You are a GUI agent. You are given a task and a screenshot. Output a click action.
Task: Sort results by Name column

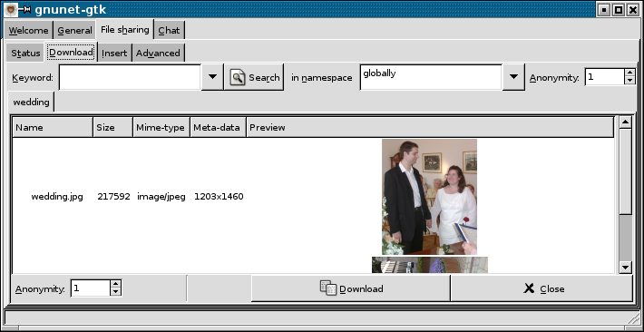pos(53,127)
